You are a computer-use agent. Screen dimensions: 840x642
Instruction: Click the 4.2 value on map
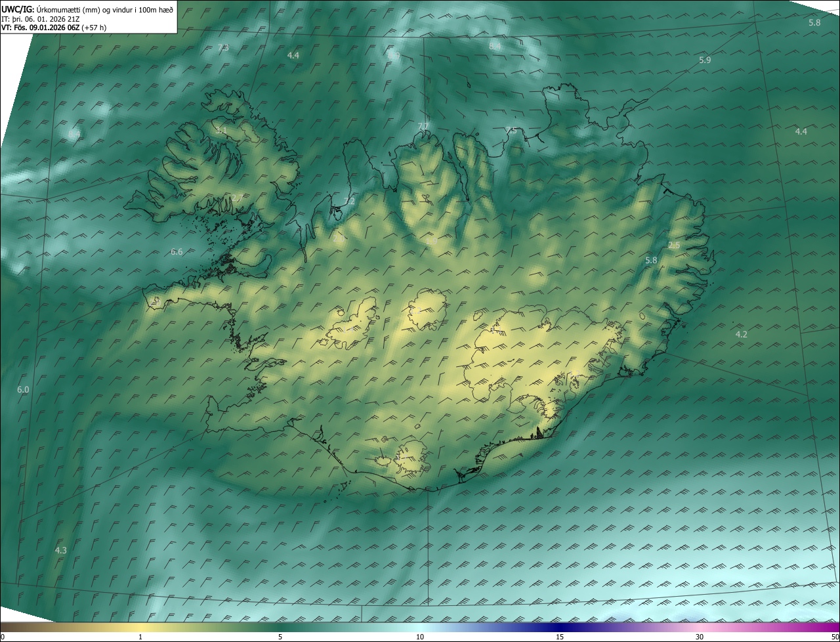741,334
